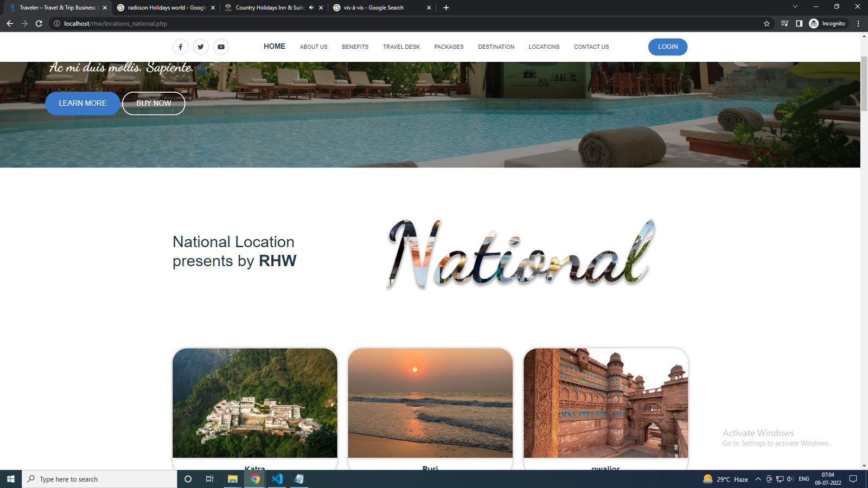Screen dimensions: 868x488
Task: Toggle the Chrome side panel
Action: (799, 24)
